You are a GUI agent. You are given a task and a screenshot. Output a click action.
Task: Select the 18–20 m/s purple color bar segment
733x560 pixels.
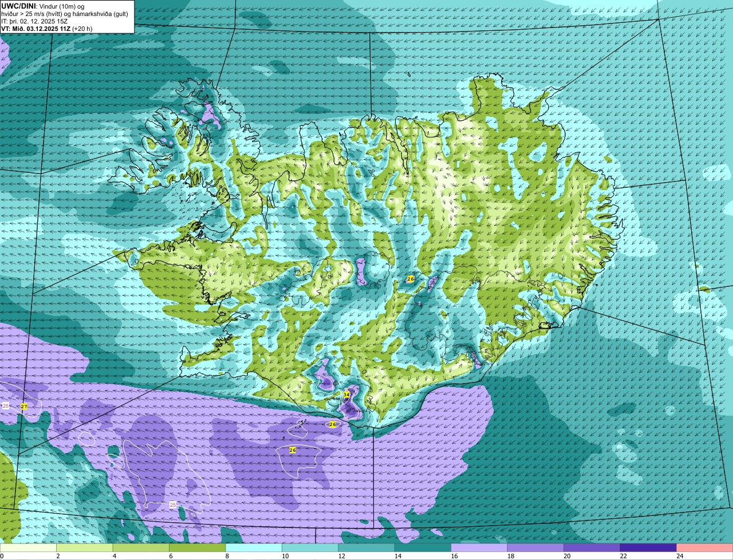[536, 548]
